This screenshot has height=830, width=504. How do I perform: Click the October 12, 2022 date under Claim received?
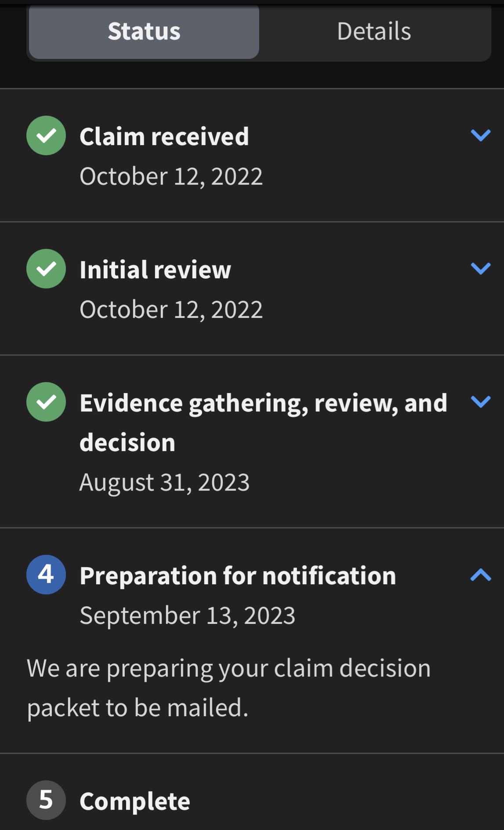[171, 176]
